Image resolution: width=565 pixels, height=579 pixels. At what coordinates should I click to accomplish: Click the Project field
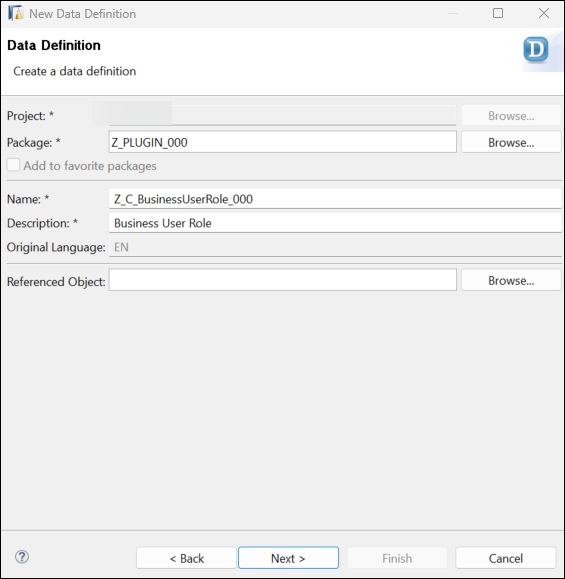(282, 116)
